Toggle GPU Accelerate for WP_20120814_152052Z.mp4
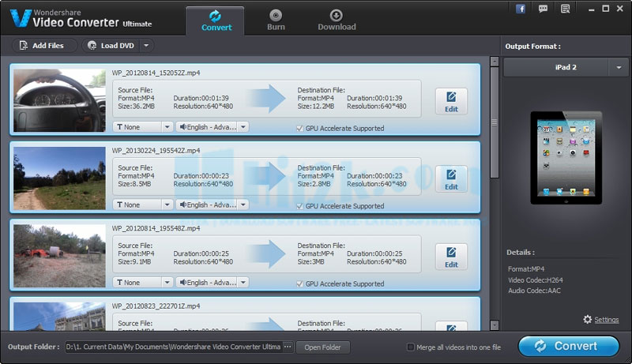Viewport: 632px width, 364px height. click(x=299, y=129)
